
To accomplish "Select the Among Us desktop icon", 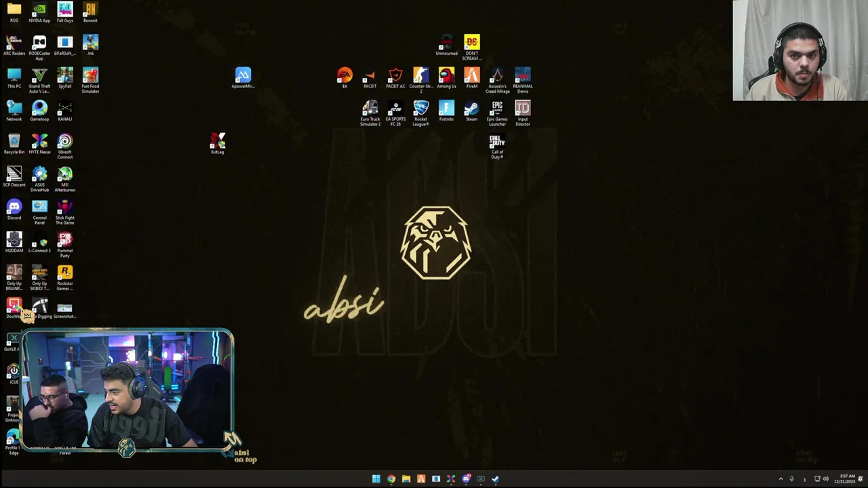I will 446,78.
